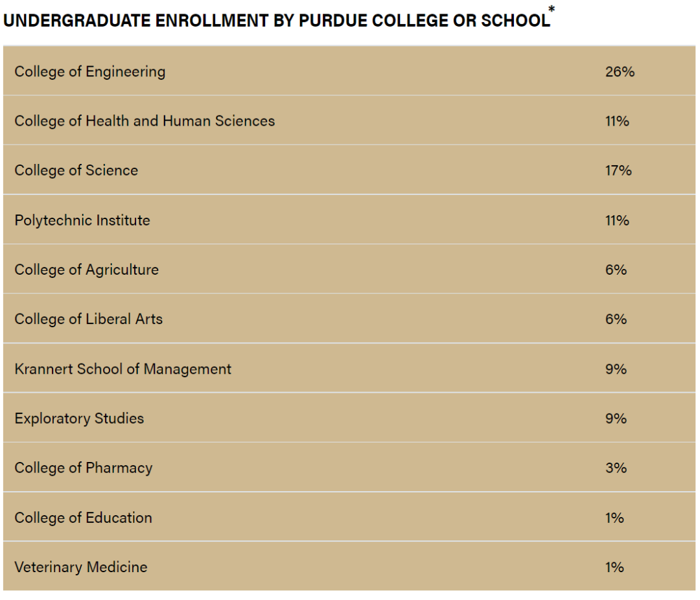Click the 6% value for Agriculture
Viewport: 700px width, 600px height.
tap(616, 270)
